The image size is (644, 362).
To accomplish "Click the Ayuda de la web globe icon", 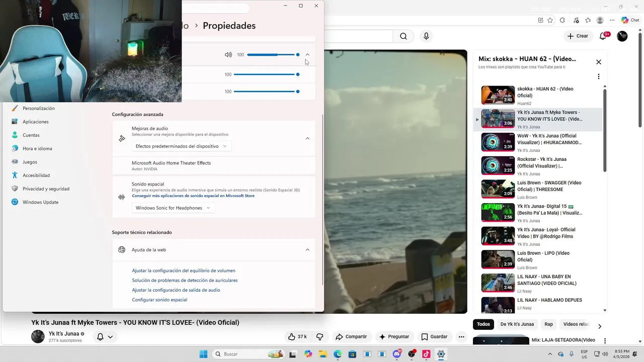I will tap(122, 250).
